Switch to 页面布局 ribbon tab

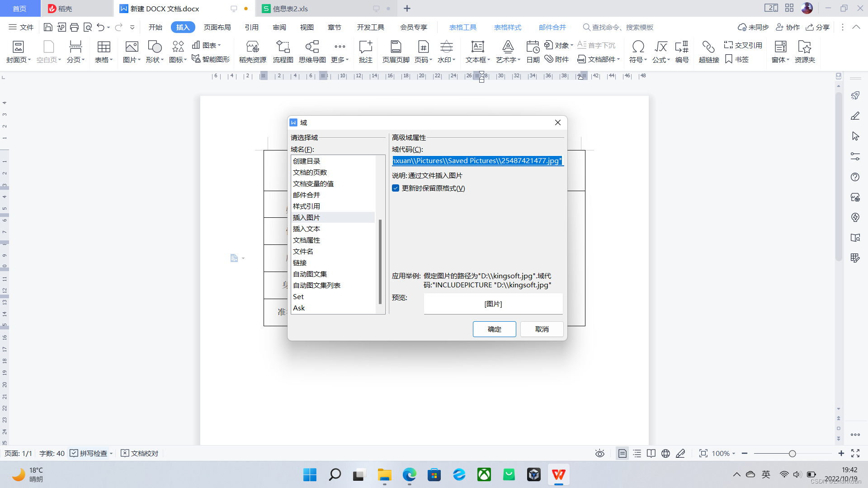tap(217, 28)
